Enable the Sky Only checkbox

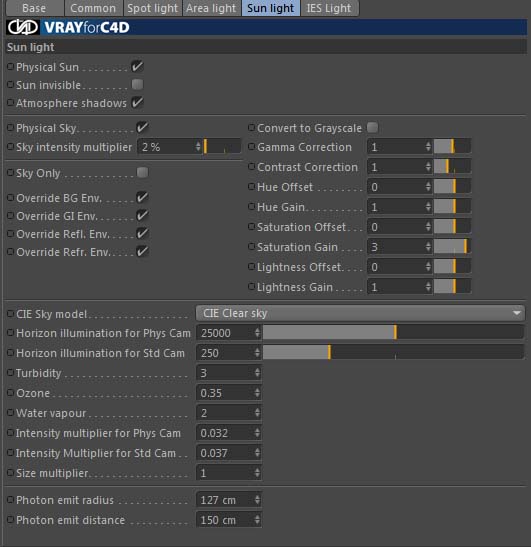(x=142, y=172)
